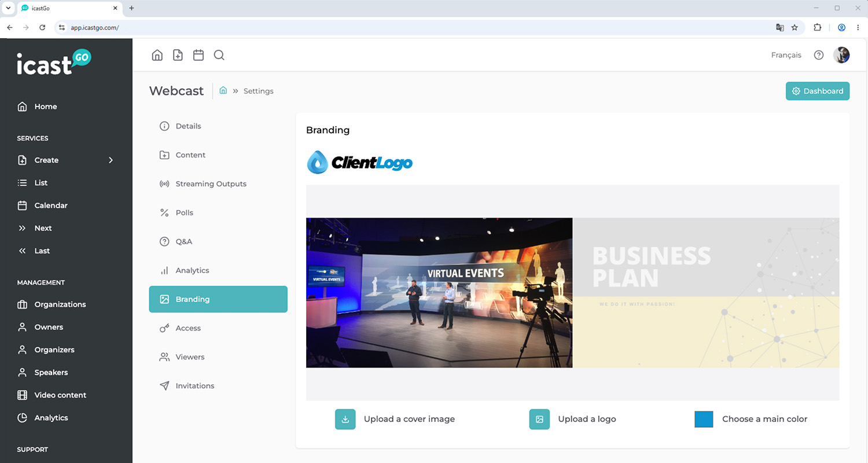Click the blue main color swatch
This screenshot has width=868, height=463.
pyautogui.click(x=704, y=419)
